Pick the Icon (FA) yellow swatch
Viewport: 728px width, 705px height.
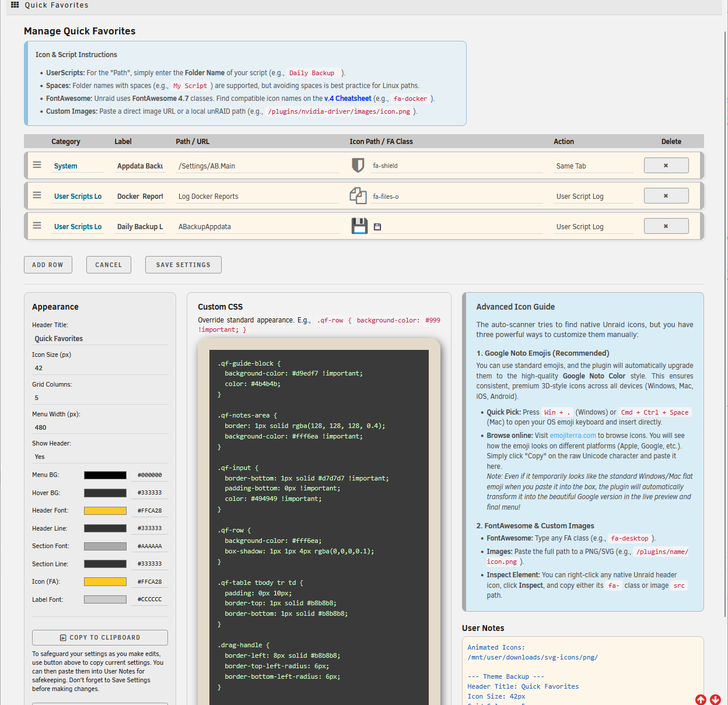coord(105,582)
